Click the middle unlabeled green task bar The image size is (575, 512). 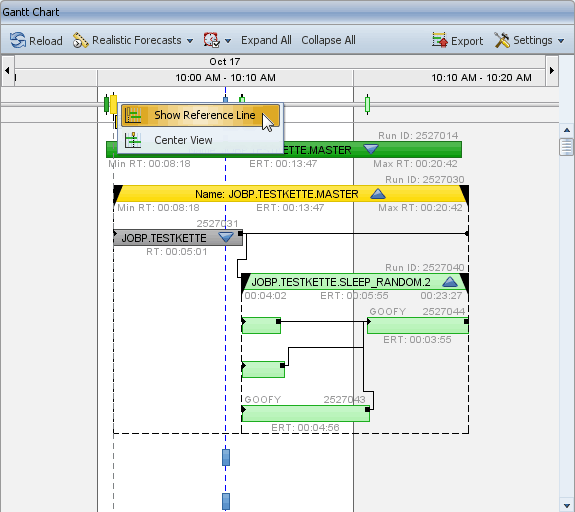point(263,369)
